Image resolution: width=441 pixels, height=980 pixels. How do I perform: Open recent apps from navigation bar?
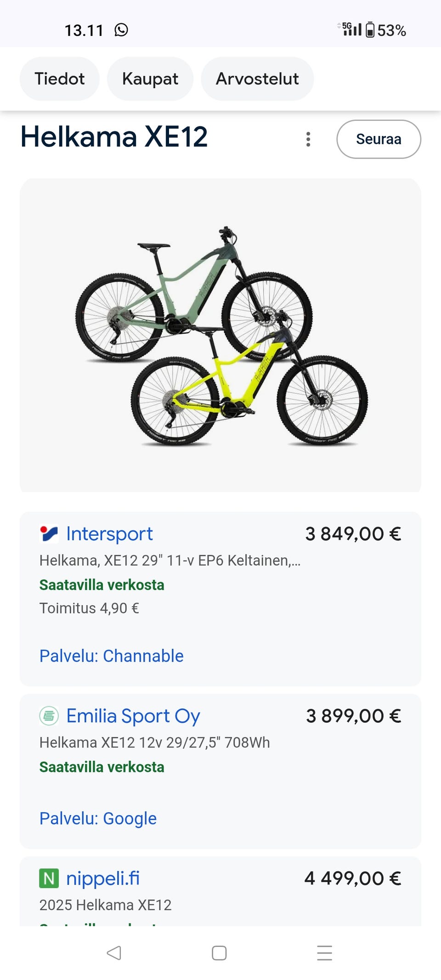324,953
